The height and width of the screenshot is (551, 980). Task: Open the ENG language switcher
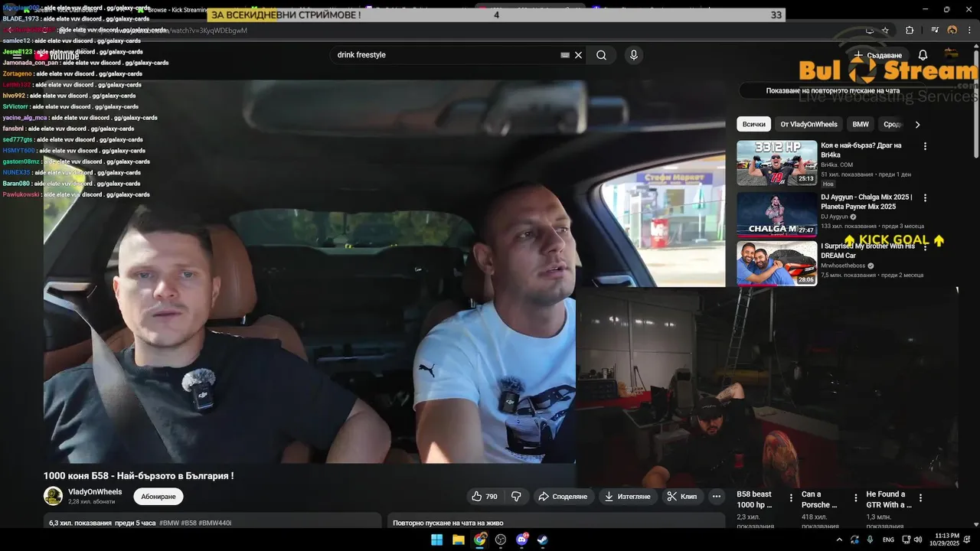point(888,540)
